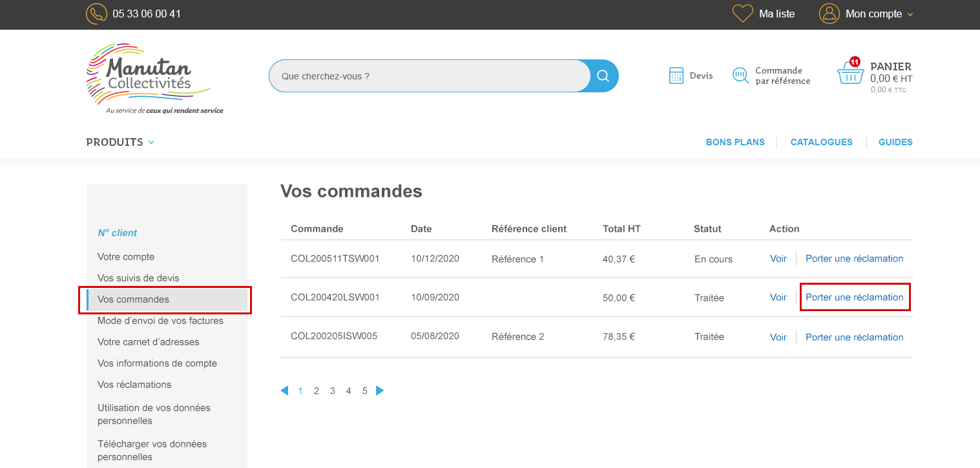The height and width of the screenshot is (468, 980).
Task: Click the phone number icon in the header
Action: [x=96, y=14]
